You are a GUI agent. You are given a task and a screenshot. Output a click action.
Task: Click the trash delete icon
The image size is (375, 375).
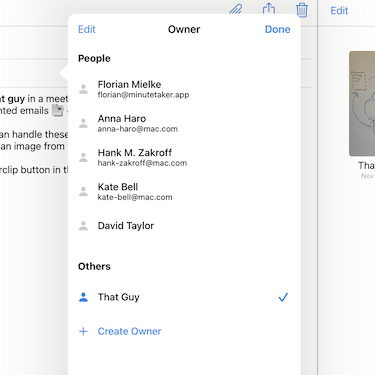coord(302,10)
